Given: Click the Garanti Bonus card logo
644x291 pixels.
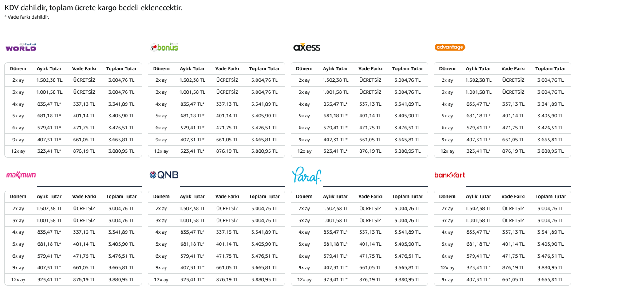Looking at the screenshot, I should click(x=164, y=47).
